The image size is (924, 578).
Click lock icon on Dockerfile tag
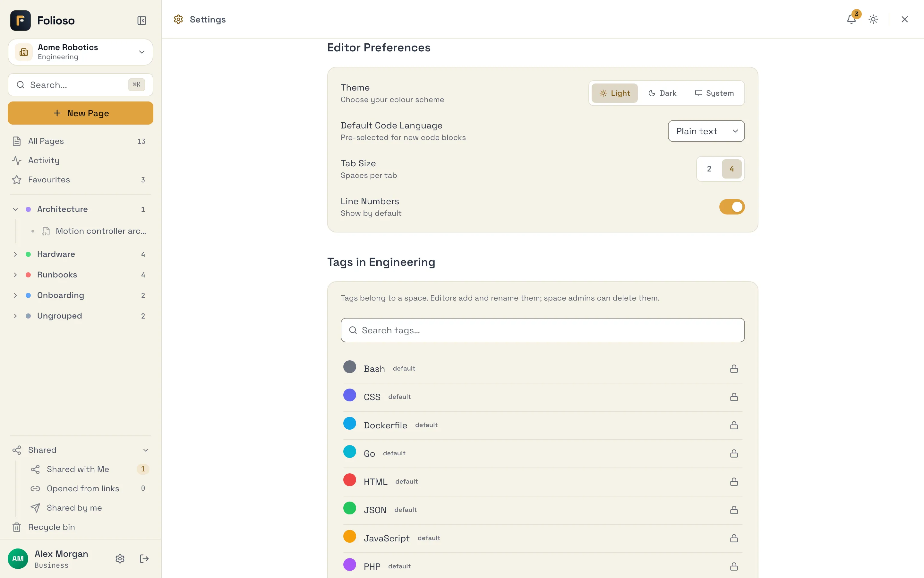[x=734, y=425]
